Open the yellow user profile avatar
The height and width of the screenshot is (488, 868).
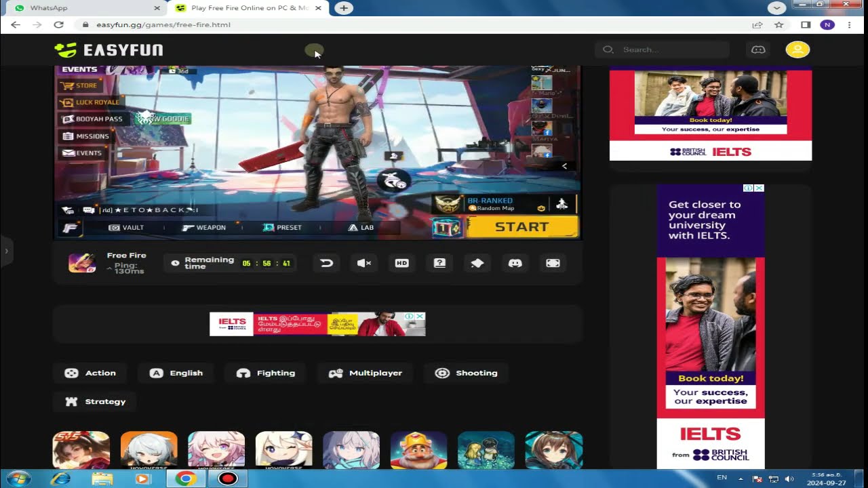[797, 49]
